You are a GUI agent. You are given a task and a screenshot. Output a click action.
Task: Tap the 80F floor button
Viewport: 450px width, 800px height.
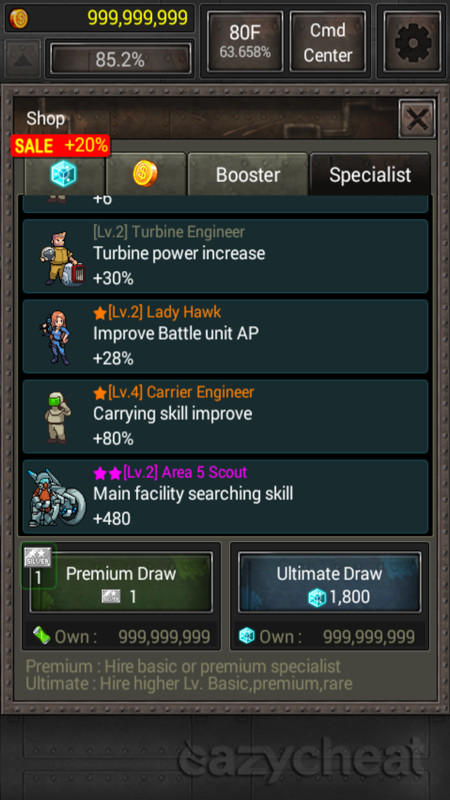click(x=245, y=41)
